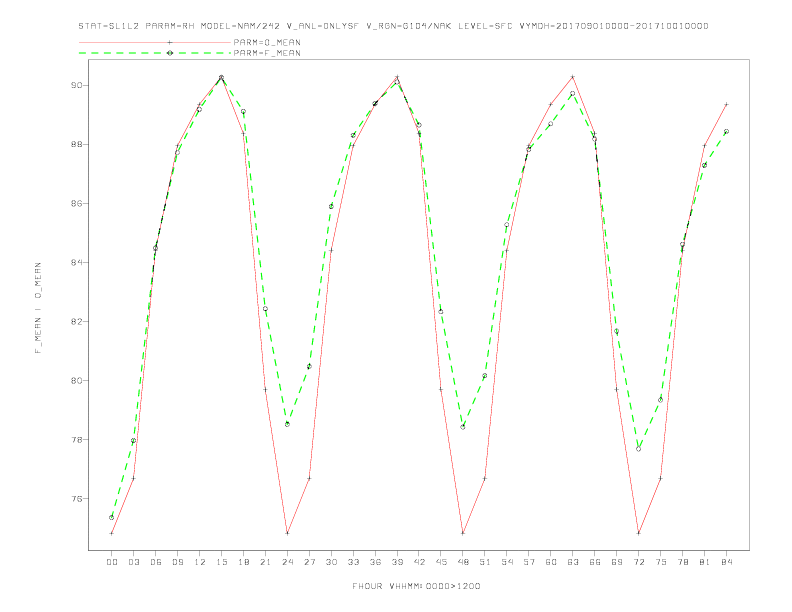Image resolution: width=792 pixels, height=612 pixels.
Task: Click x-axis tick label 33
Action: (x=353, y=562)
